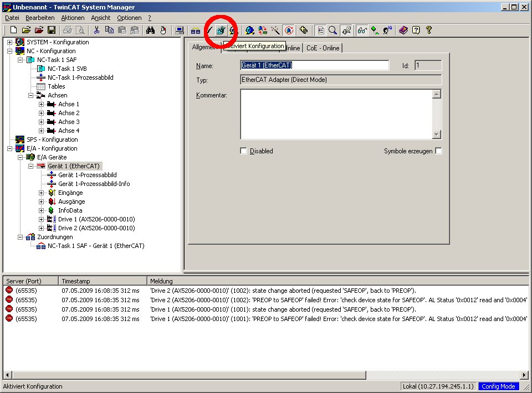Viewport: 532px width, 393px height.
Task: Select SPS - Konfiguration in the tree
Action: 52,139
